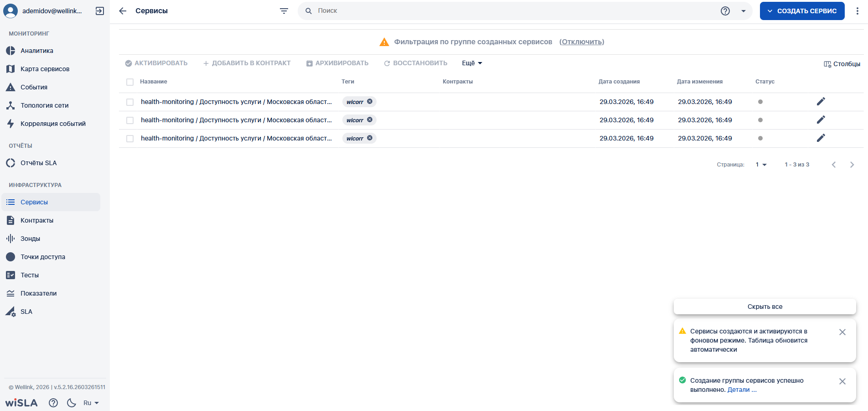Open search help question mark icon
Screen dimensions: 868x411
[x=725, y=11]
